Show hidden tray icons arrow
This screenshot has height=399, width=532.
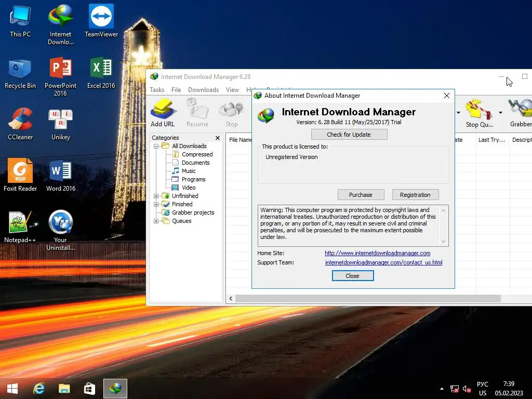pyautogui.click(x=442, y=389)
